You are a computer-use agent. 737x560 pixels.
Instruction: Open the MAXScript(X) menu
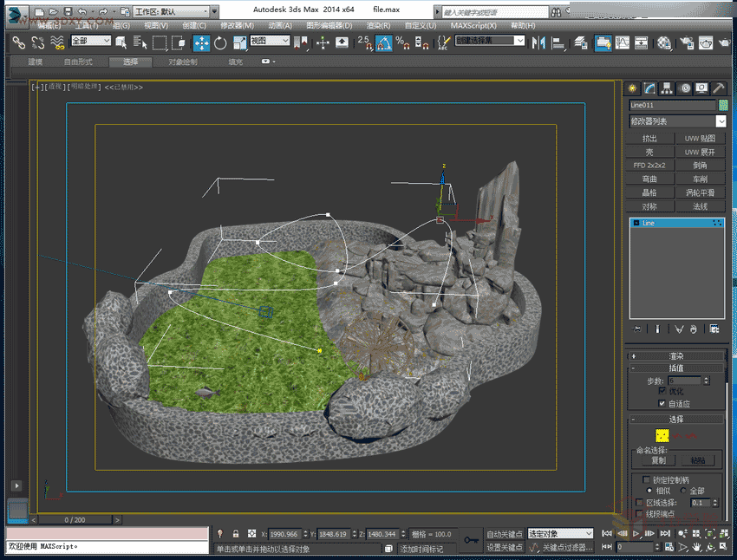(473, 26)
